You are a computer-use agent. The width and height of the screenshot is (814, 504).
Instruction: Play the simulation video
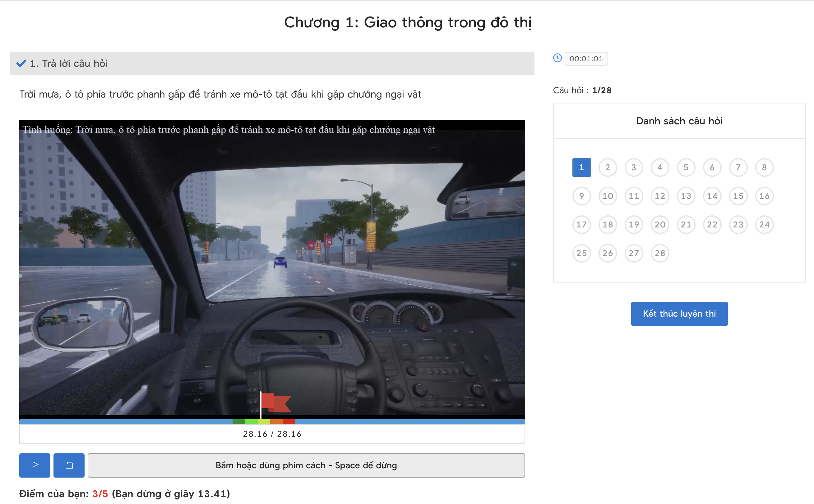coord(34,465)
